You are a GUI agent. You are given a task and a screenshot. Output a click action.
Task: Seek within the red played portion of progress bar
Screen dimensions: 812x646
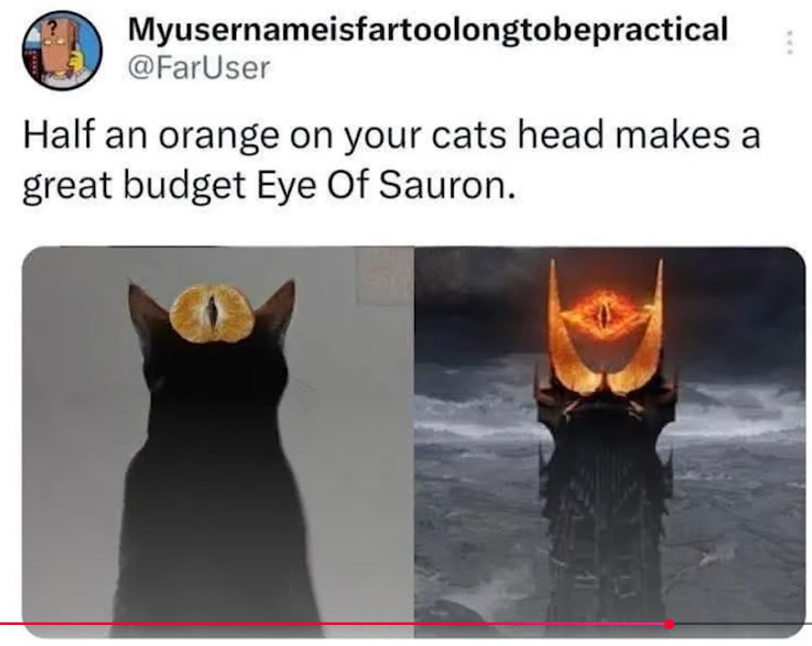[x=332, y=624]
